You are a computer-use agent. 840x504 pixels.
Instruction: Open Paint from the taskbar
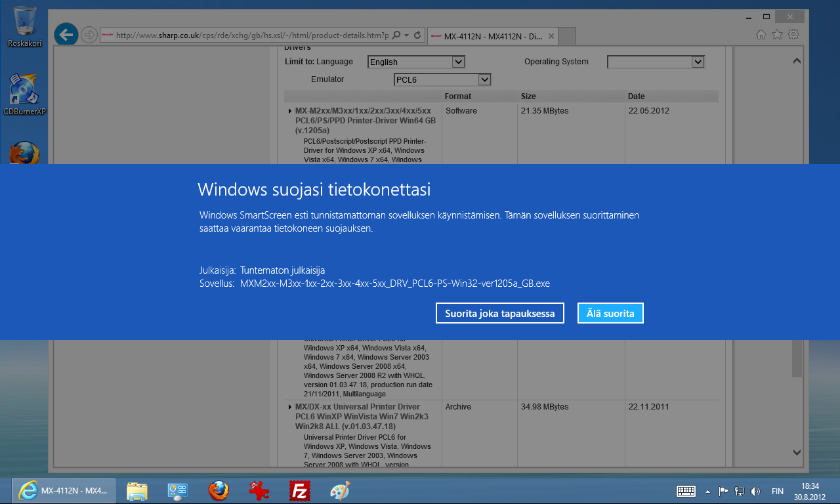340,490
